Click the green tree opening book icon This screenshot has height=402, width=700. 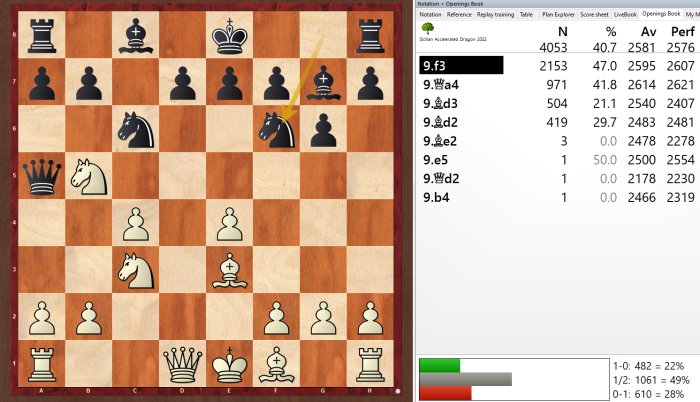point(428,32)
